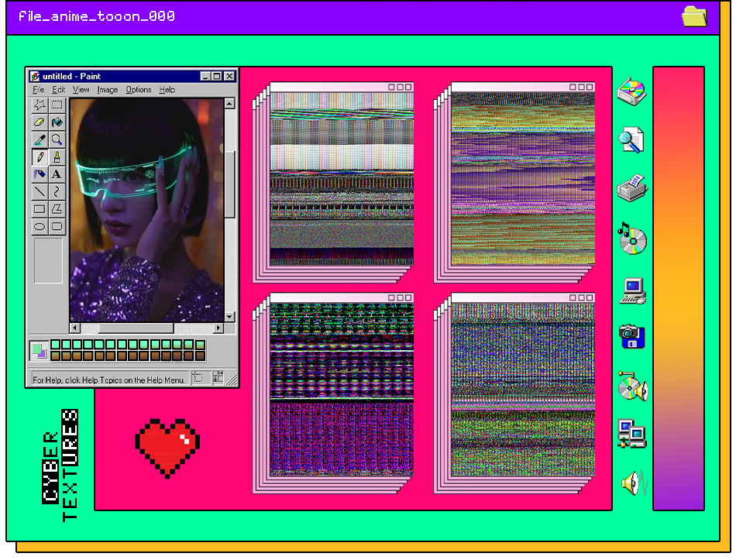
Task: Click the red pixel heart
Action: tap(167, 448)
